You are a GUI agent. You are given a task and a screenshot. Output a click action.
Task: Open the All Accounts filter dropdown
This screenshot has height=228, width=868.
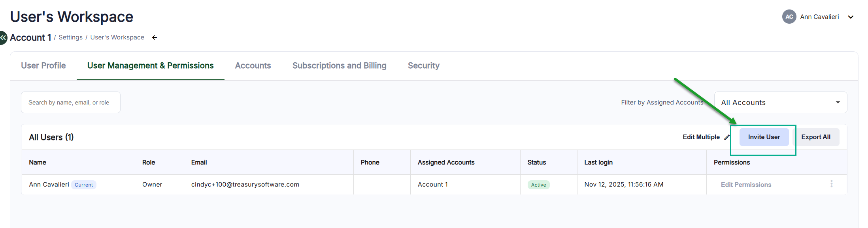pyautogui.click(x=780, y=103)
